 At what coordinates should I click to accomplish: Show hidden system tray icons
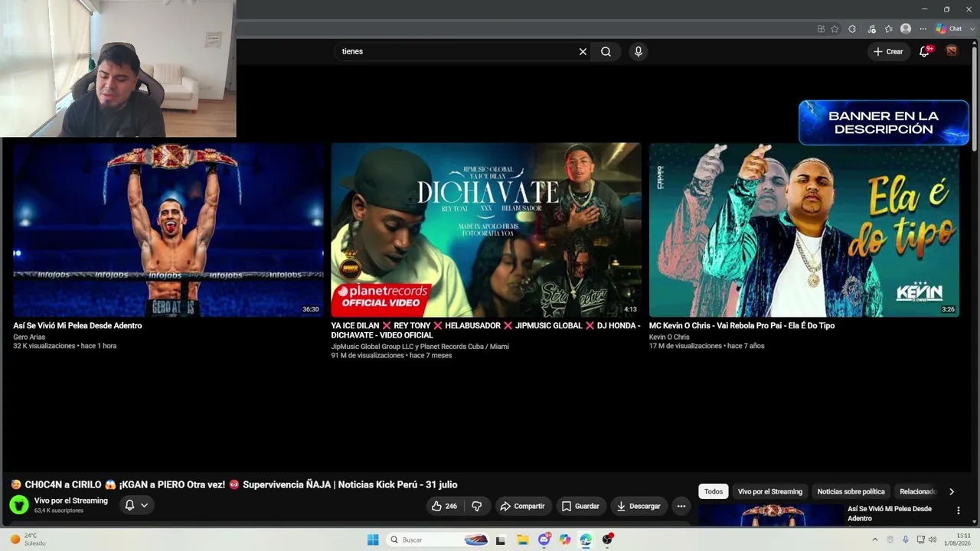coord(875,540)
